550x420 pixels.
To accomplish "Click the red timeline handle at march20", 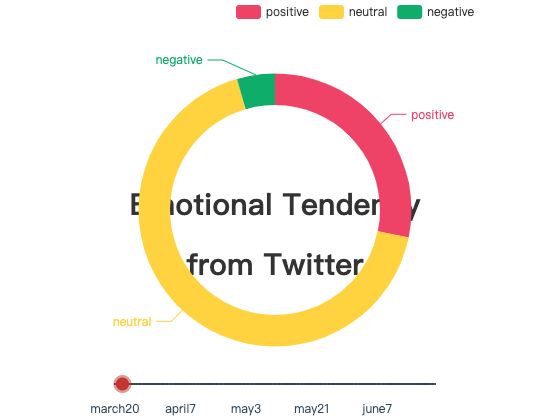I will (122, 384).
